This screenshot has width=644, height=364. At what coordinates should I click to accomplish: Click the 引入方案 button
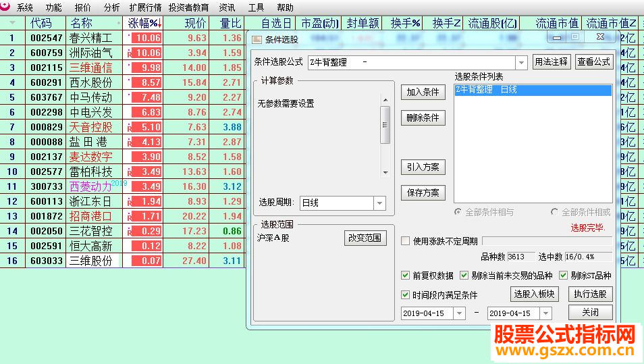coord(423,167)
